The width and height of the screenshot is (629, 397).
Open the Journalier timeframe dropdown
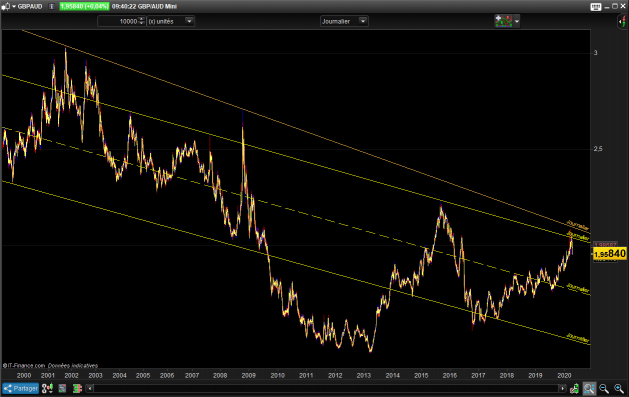click(344, 21)
